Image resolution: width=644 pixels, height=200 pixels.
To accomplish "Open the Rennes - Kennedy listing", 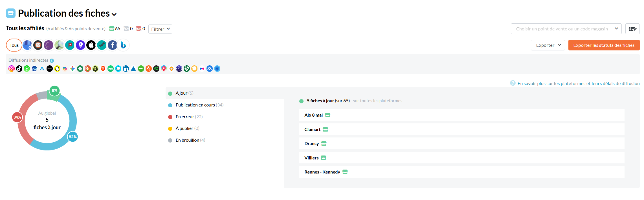I will coord(462,172).
